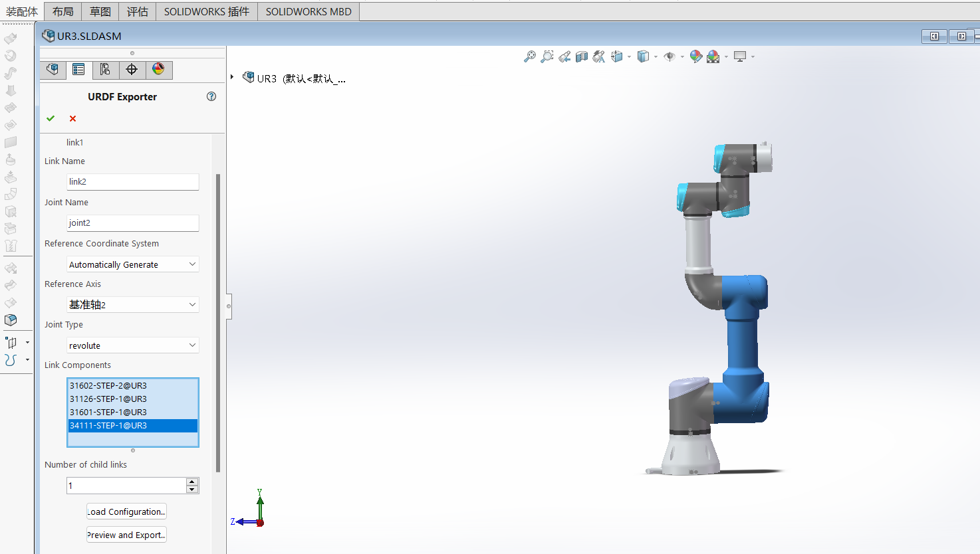Image resolution: width=980 pixels, height=554 pixels.
Task: Select 31602-STEP-2@UR3 in Link Components
Action: tap(133, 385)
